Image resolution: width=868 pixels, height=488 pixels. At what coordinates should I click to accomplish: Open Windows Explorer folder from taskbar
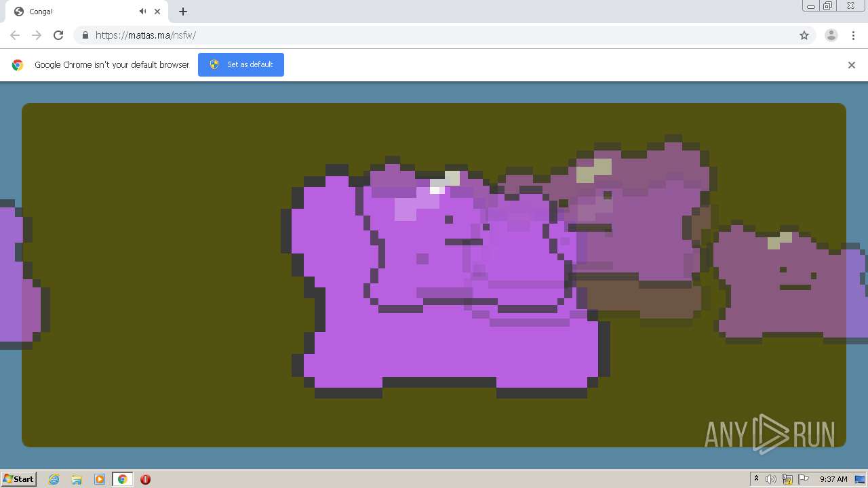[x=77, y=479]
